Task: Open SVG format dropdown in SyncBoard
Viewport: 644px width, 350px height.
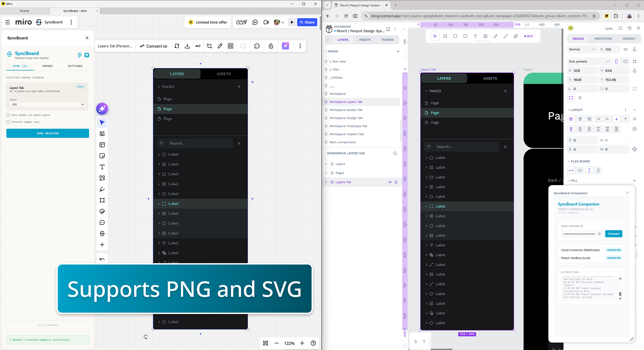Action: (x=47, y=104)
